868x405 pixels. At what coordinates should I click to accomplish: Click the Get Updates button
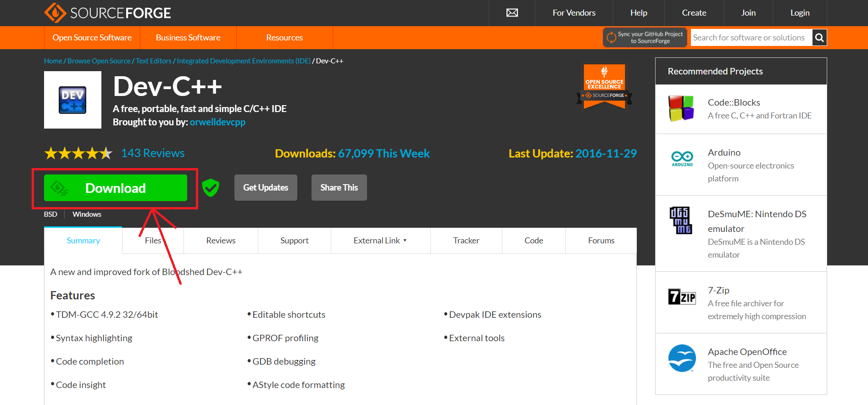coord(266,187)
